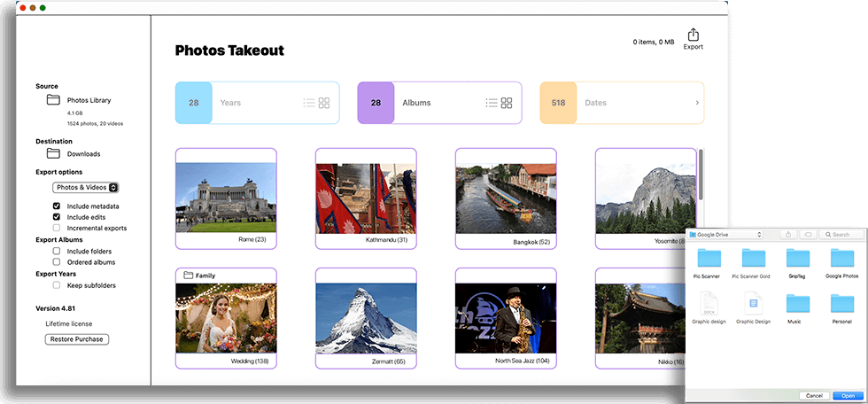Click the 28 Years count badge
The width and height of the screenshot is (868, 404).
click(x=194, y=103)
